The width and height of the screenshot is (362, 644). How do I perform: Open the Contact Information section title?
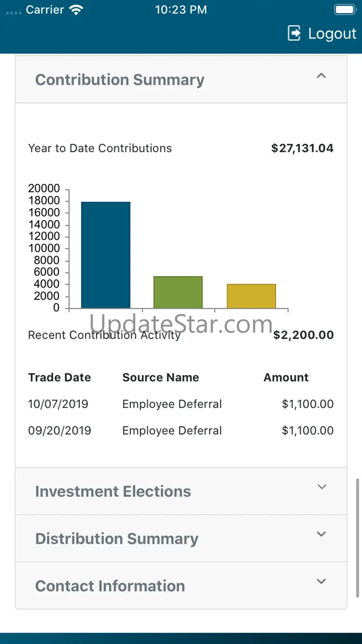click(x=110, y=586)
